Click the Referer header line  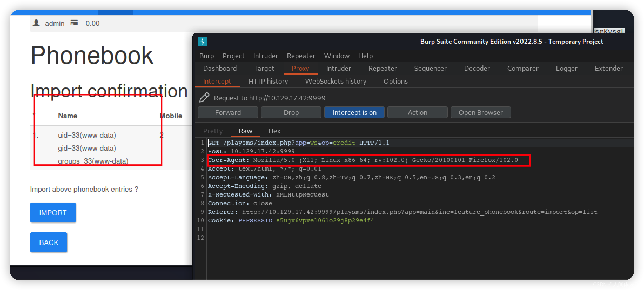(x=403, y=212)
